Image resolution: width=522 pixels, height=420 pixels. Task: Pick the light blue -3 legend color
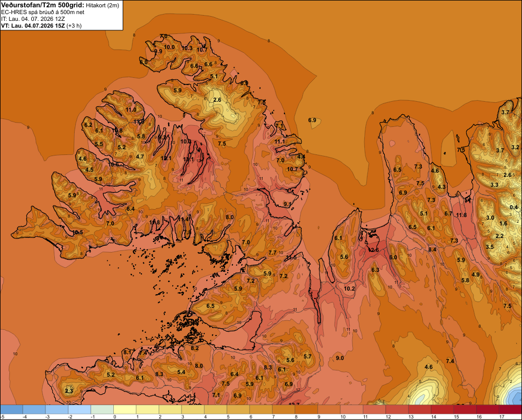[57, 410]
